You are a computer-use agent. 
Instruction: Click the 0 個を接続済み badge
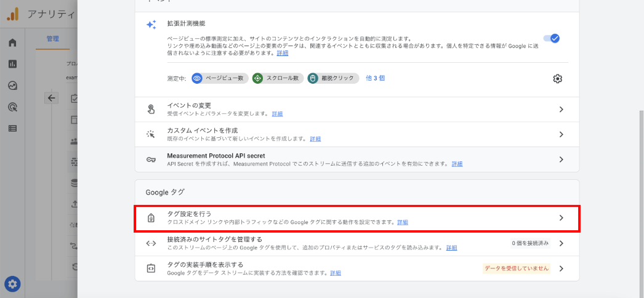(x=530, y=243)
